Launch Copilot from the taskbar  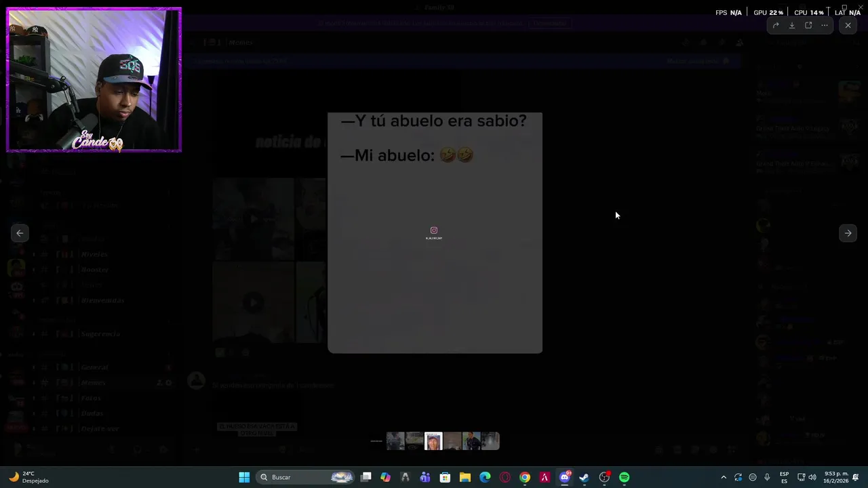pos(386,477)
